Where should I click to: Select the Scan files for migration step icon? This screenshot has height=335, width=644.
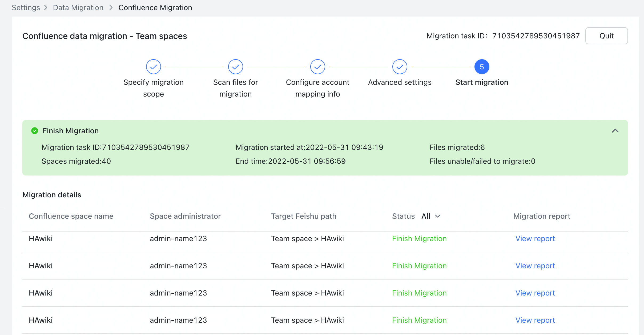(236, 67)
